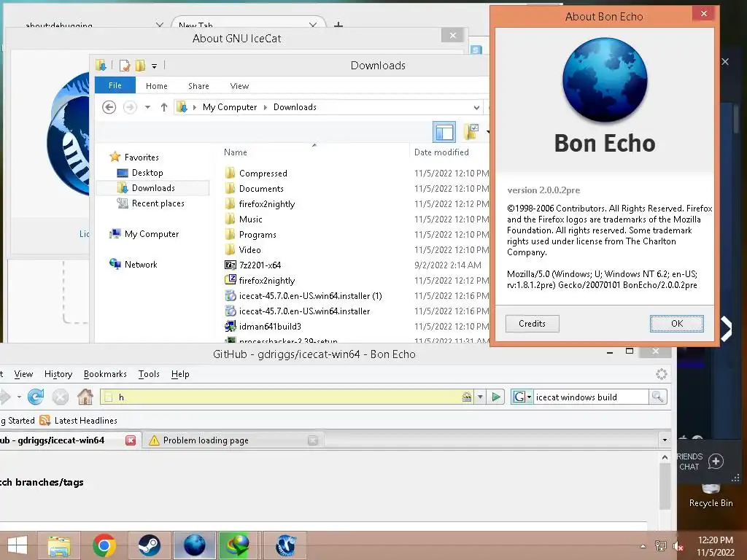747x560 pixels.
Task: Open the Bookmarks menu
Action: [105, 374]
